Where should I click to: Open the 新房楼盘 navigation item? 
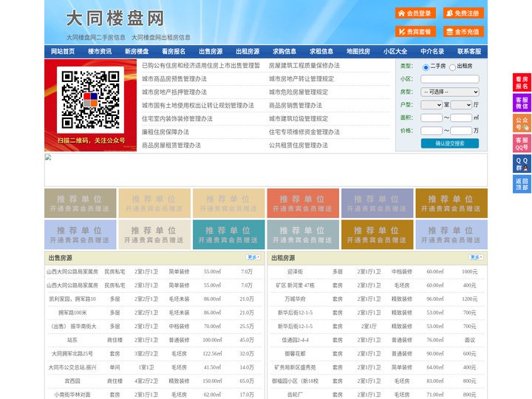click(x=137, y=52)
